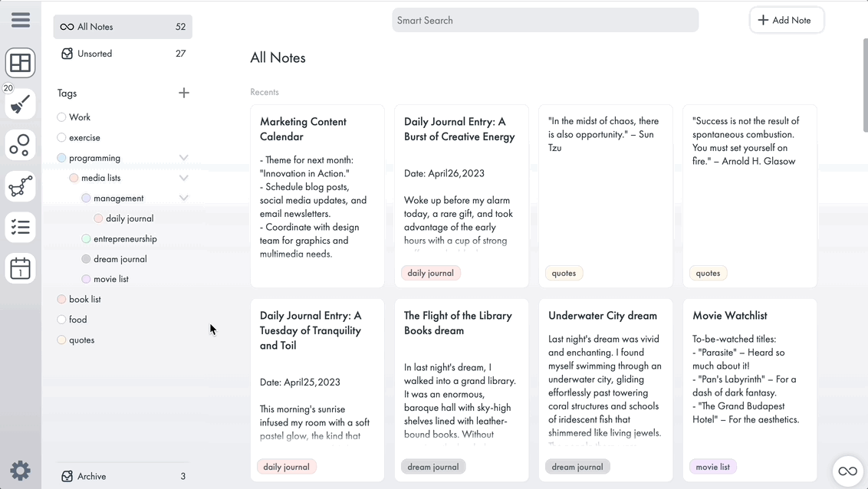Viewport: 868px width, 489px height.
Task: Enable the quotes tag filter
Action: [x=61, y=340]
